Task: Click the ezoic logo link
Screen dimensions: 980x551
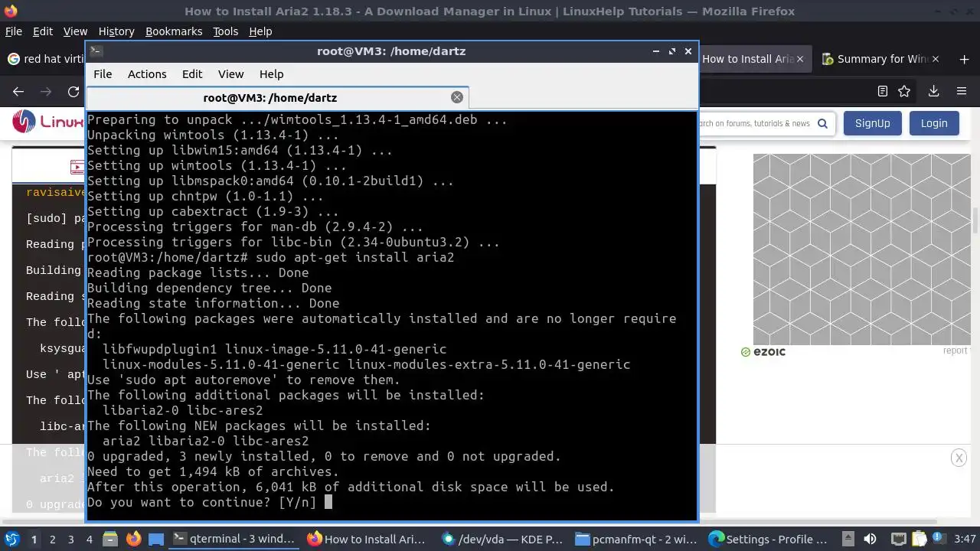Action: pos(763,352)
